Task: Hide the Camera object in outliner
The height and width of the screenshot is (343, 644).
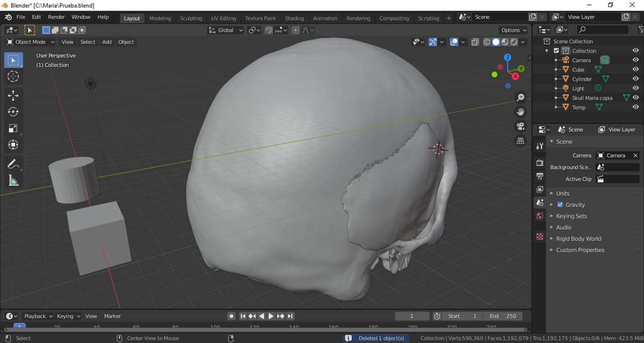Action: 635,60
